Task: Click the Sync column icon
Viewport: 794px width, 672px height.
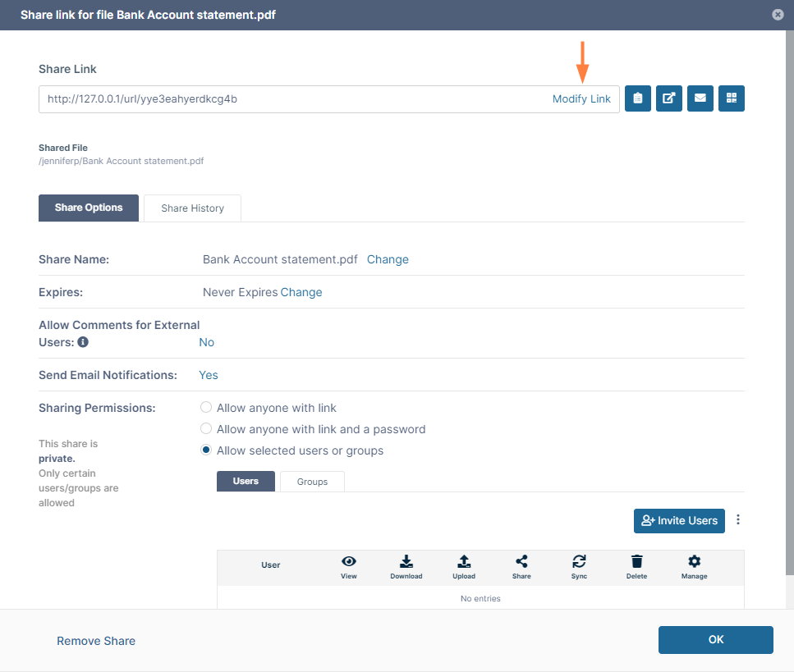Action: [x=579, y=562]
